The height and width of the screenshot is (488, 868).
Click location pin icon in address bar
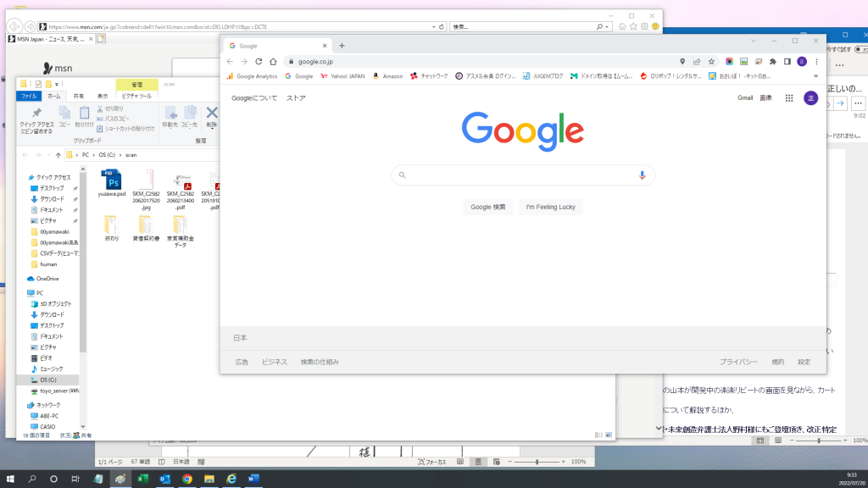(x=682, y=61)
